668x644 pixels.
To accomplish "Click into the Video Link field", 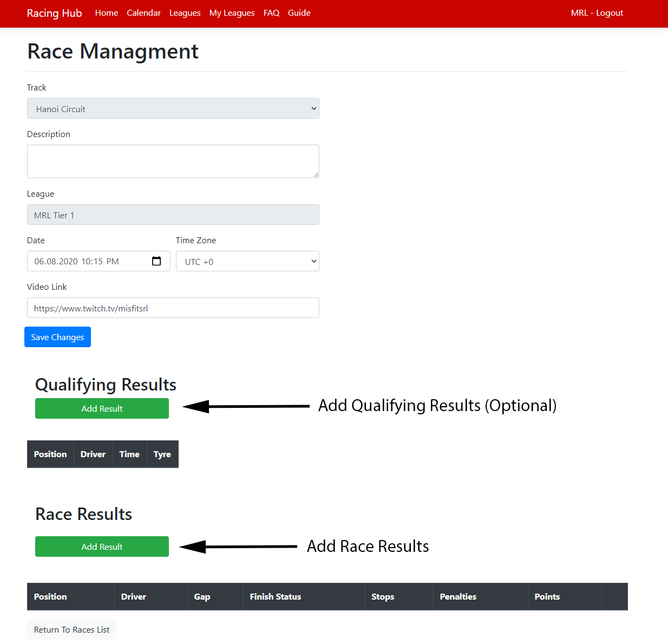I will click(173, 308).
